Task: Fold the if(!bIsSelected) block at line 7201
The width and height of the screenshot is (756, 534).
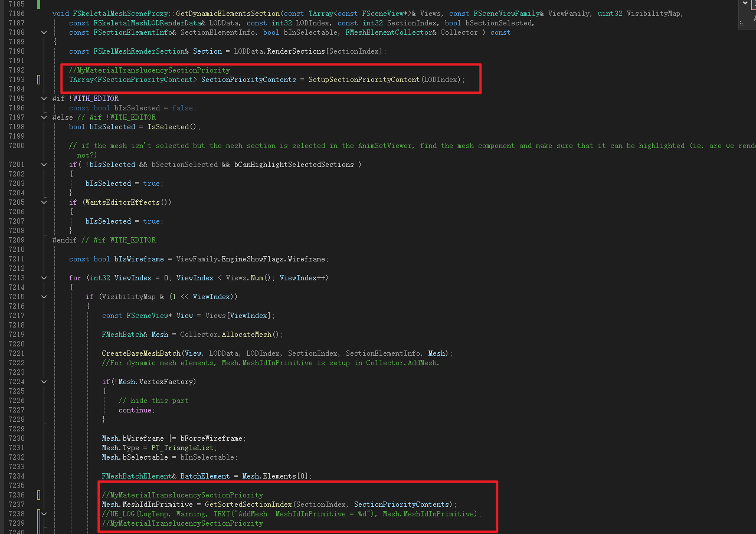Action: coord(44,165)
